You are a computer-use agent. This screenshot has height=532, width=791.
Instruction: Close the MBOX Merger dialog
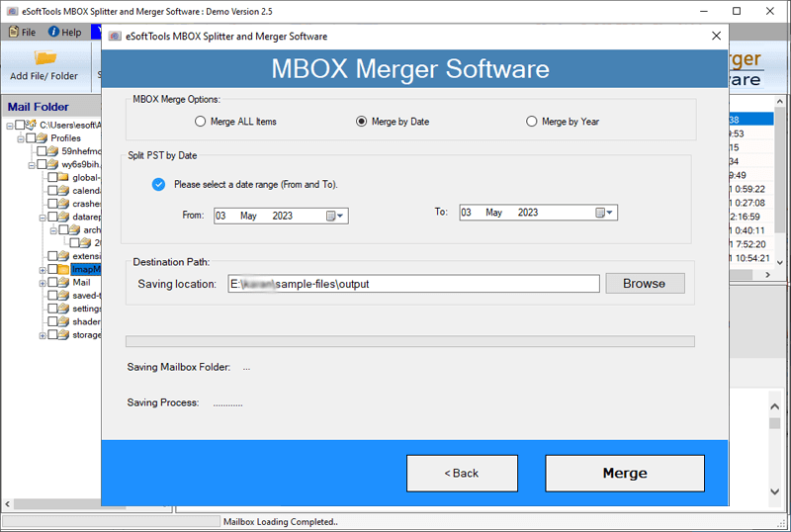[x=716, y=36]
